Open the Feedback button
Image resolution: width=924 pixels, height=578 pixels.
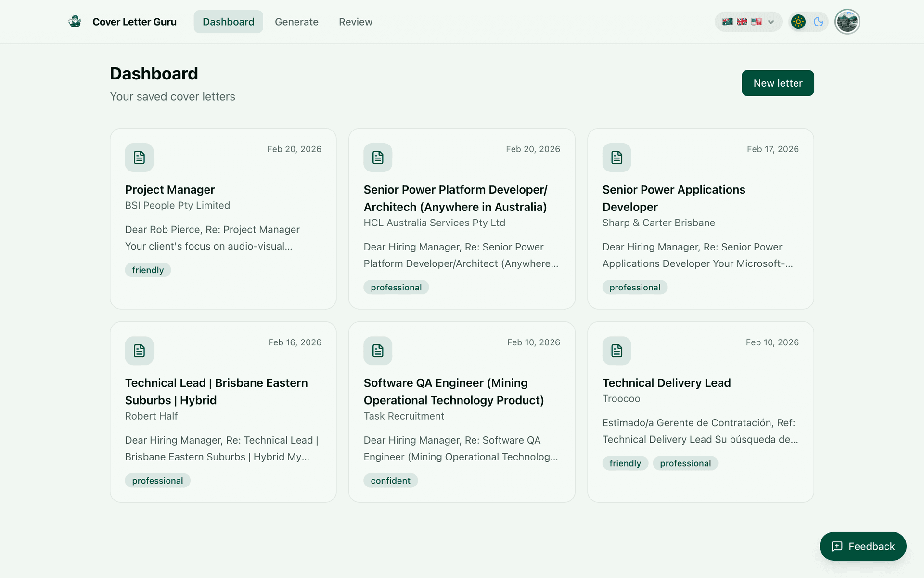862,546
